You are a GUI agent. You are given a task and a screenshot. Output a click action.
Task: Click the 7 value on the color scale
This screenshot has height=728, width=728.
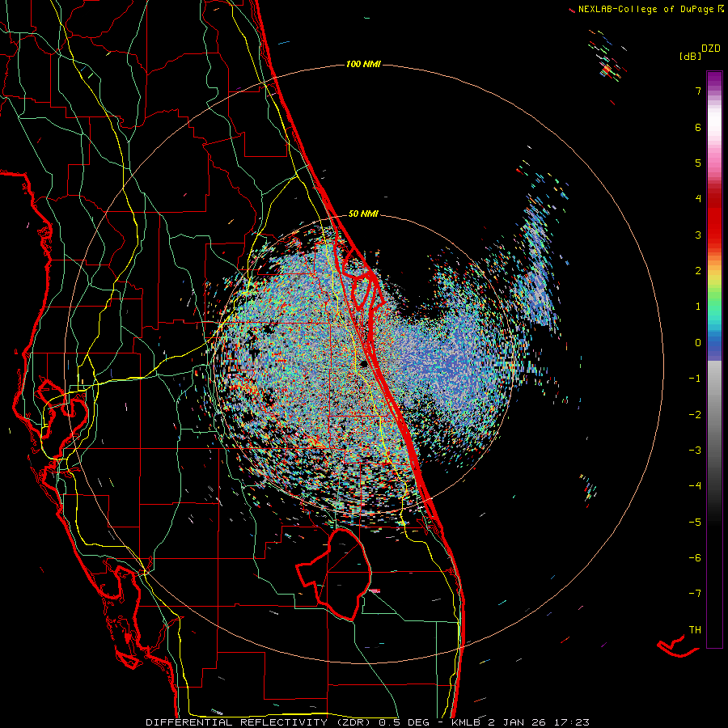[x=698, y=91]
